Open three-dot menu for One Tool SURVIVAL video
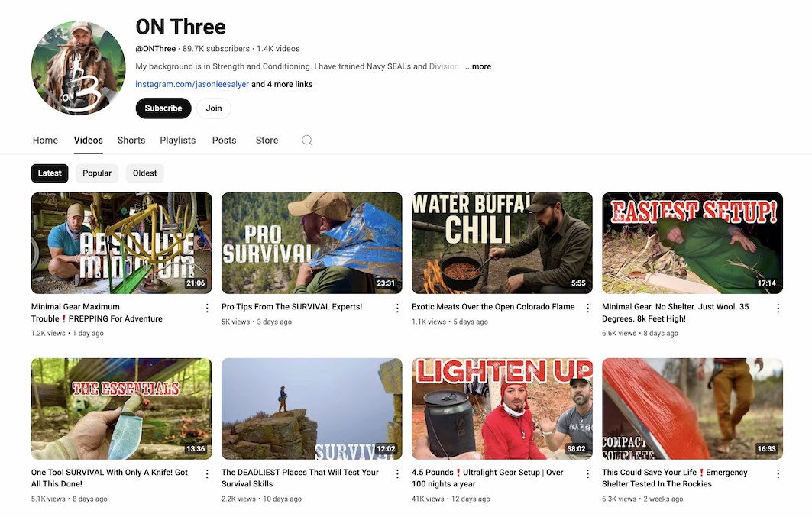Image resolution: width=812 pixels, height=517 pixels. (x=207, y=474)
